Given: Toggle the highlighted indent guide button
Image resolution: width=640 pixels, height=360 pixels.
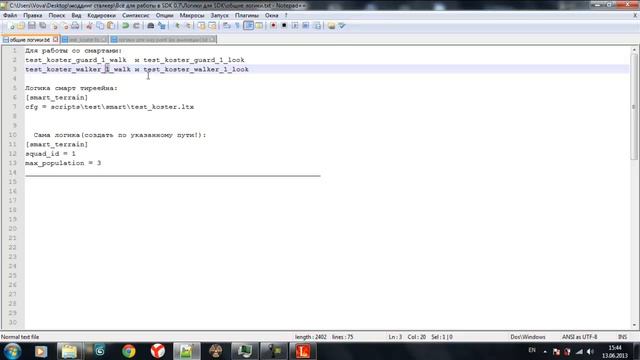Looking at the screenshot, I should point(248,26).
